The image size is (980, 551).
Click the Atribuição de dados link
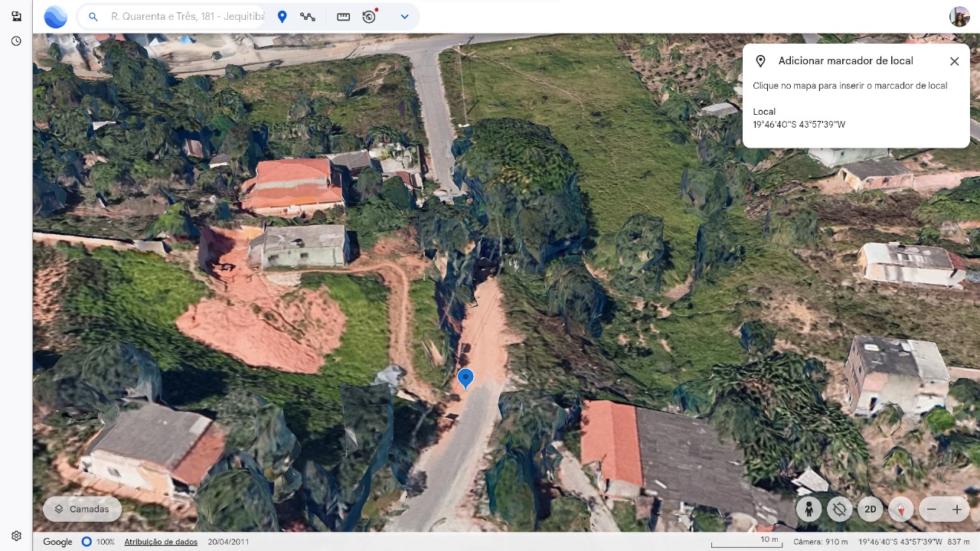(x=161, y=542)
